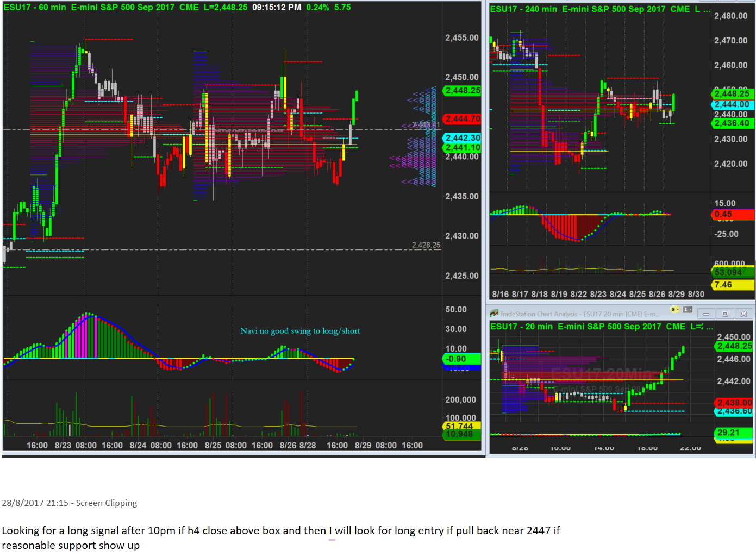The height and width of the screenshot is (557, 756).
Task: Click the TradeStation Chart Analysis title text
Action: [579, 314]
